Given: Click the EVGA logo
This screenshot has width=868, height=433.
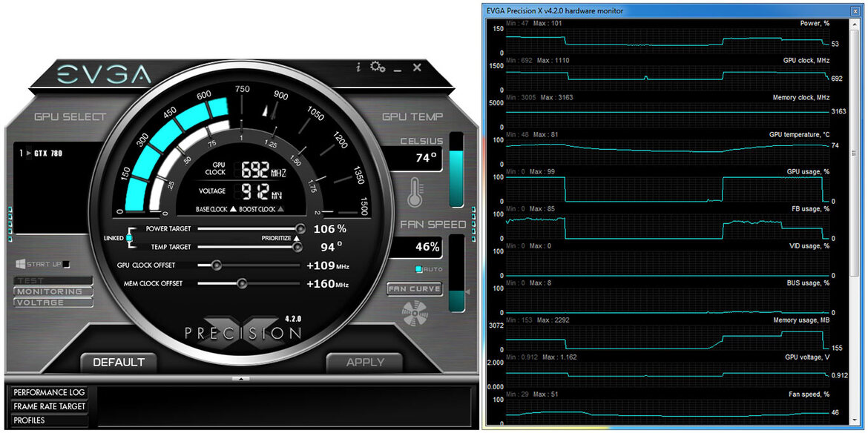Looking at the screenshot, I should 104,75.
